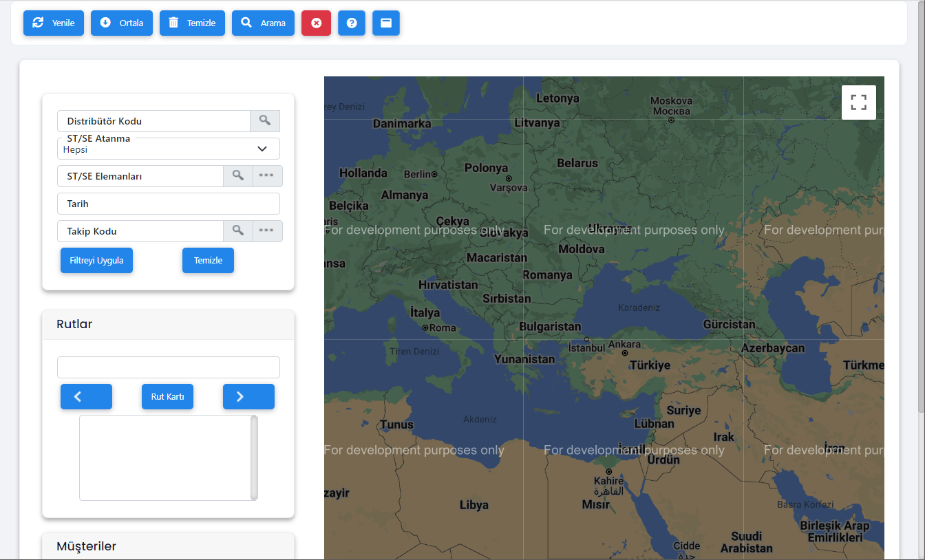Click the Rutlar list box scrollbar
Viewport: 925px width, 560px height.
coord(254,457)
